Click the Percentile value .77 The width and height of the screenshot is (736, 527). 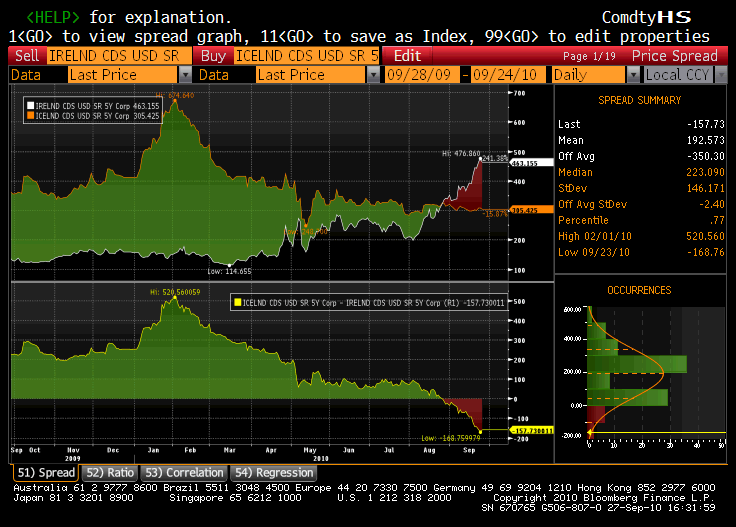[718, 220]
